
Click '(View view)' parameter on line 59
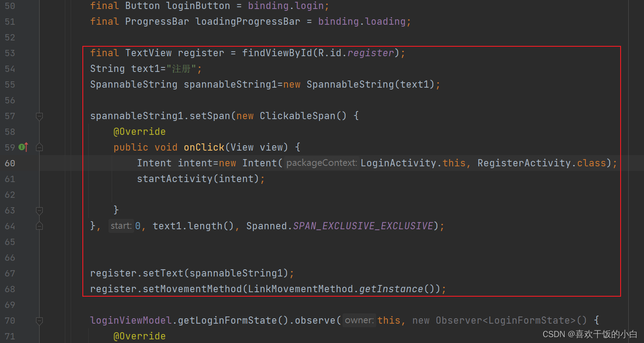coord(257,147)
